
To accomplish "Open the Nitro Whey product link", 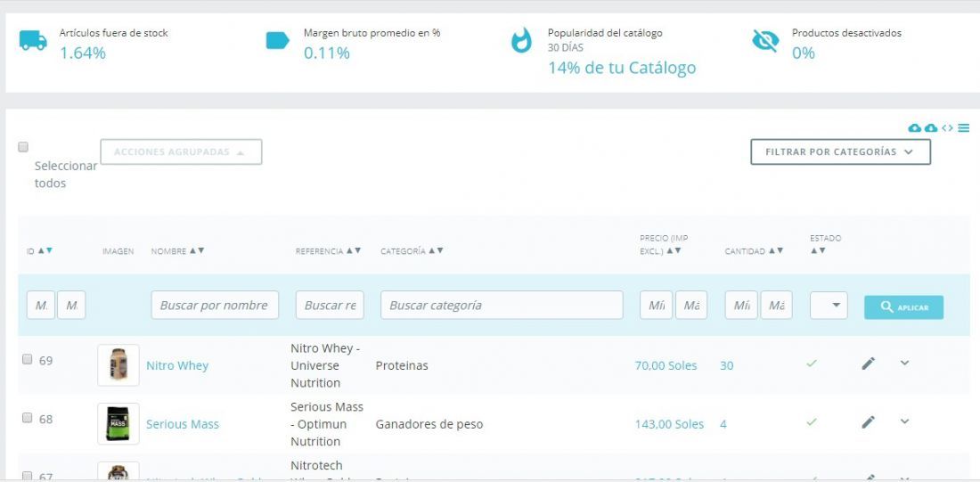I will coord(177,365).
